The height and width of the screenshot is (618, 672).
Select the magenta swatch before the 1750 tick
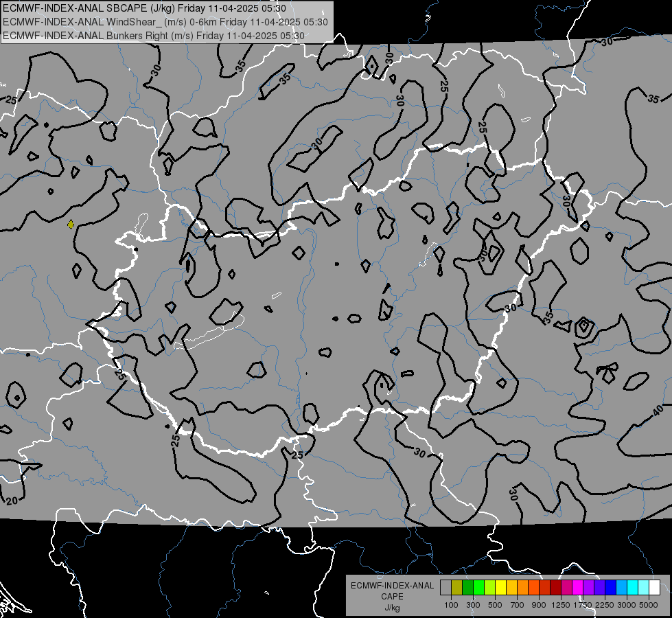(x=578, y=587)
